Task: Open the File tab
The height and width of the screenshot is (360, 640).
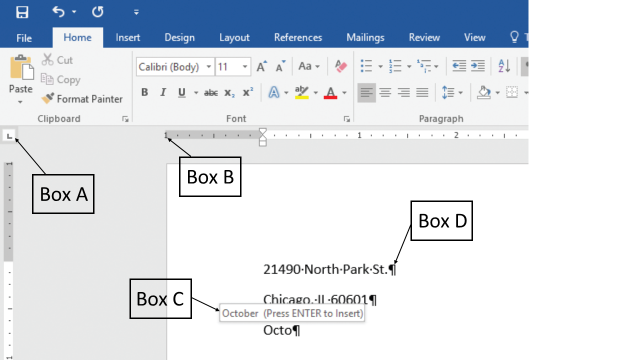Action: tap(24, 38)
